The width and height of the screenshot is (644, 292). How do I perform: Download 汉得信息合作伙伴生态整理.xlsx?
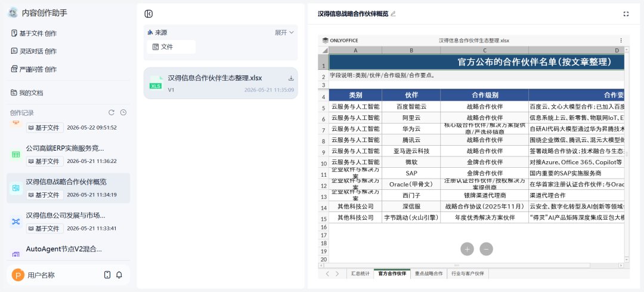pos(291,78)
